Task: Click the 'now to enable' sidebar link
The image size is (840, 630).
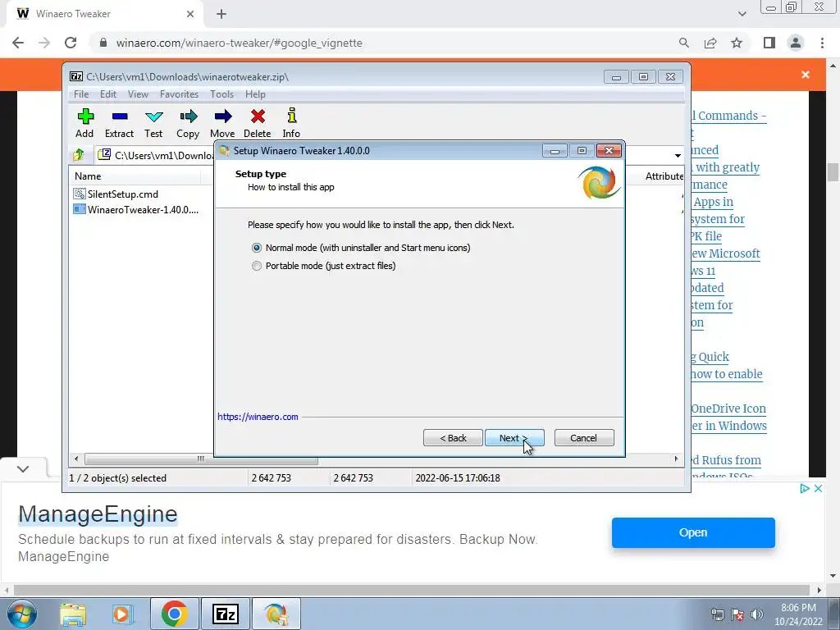Action: (x=727, y=374)
